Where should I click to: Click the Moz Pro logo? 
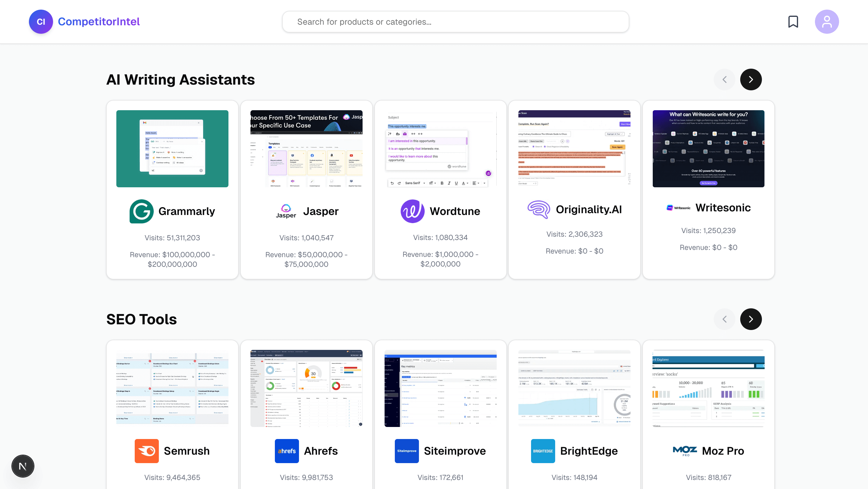click(685, 451)
